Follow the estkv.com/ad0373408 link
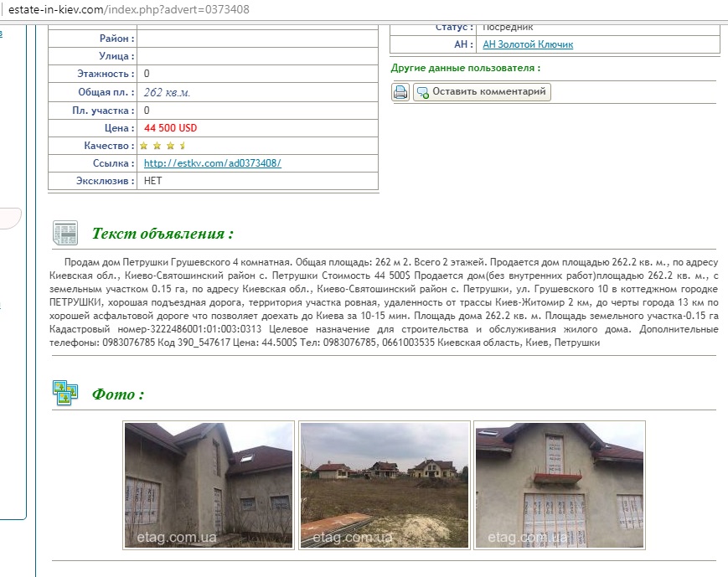The width and height of the screenshot is (728, 577). [x=212, y=163]
